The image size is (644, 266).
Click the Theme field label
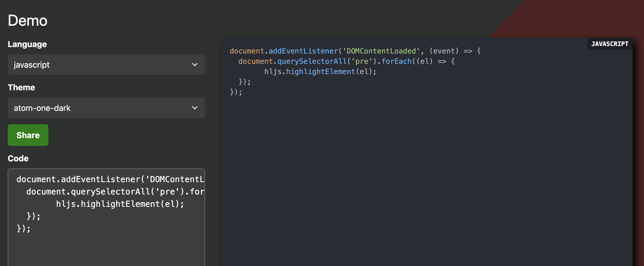[21, 87]
